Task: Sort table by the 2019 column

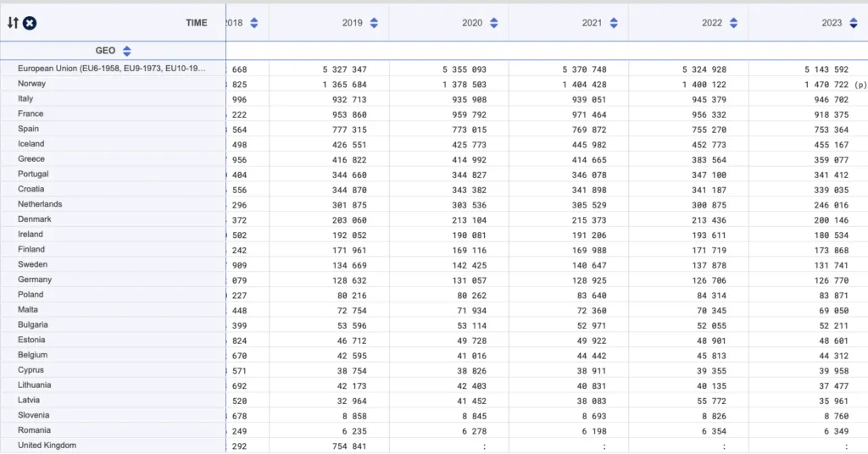Action: coord(374,23)
